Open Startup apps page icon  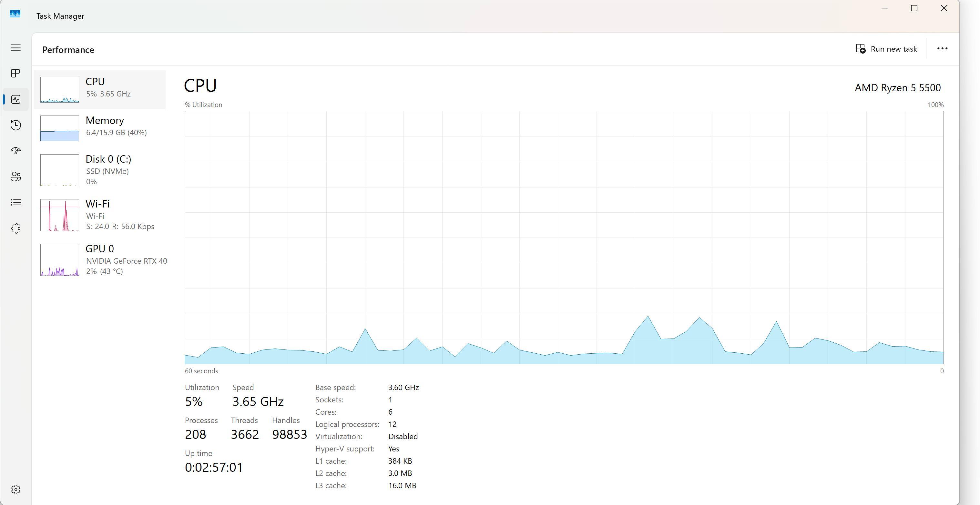[15, 151]
